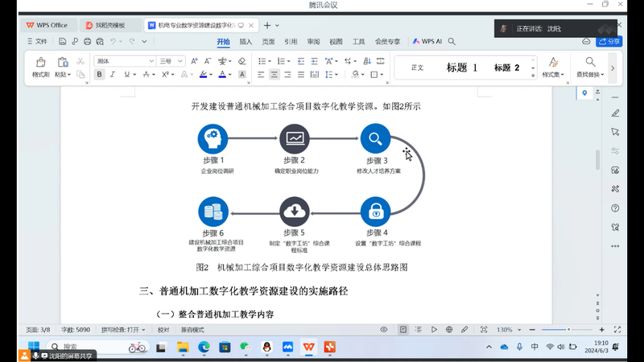Open WPS Office from the Windows taskbar

(308, 348)
